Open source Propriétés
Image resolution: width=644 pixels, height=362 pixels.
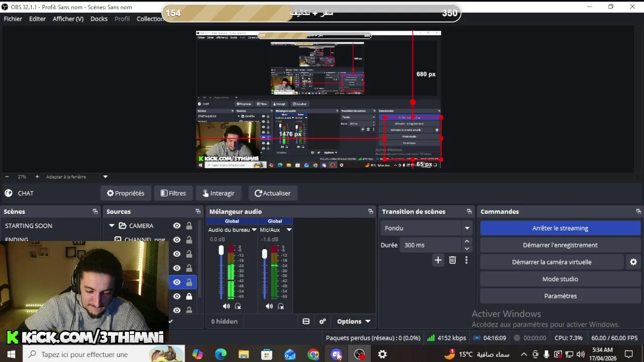pos(125,193)
